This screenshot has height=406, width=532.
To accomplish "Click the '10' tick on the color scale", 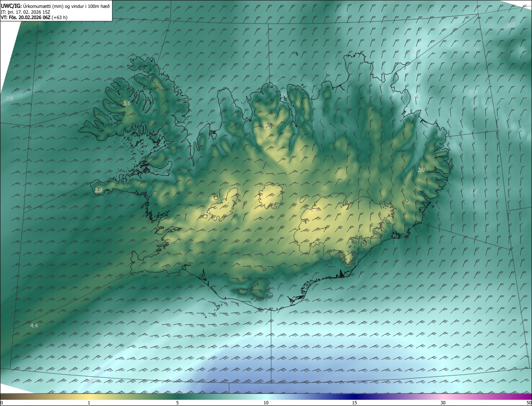I will [266, 403].
